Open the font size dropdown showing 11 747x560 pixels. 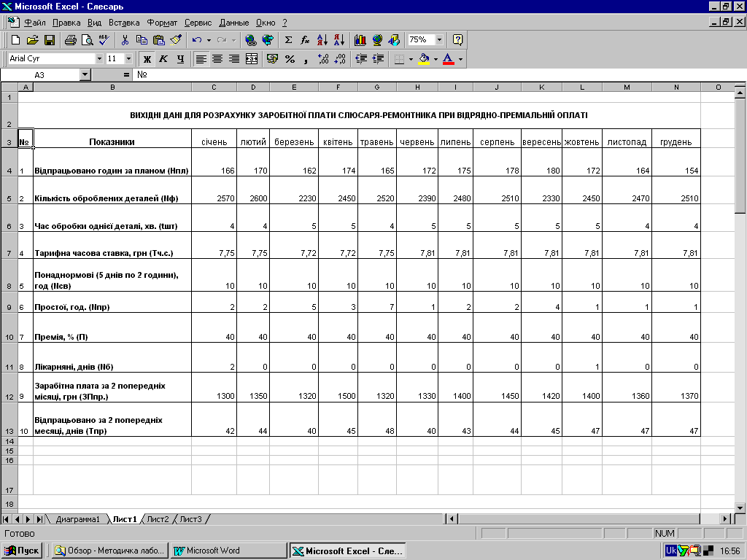(x=128, y=58)
